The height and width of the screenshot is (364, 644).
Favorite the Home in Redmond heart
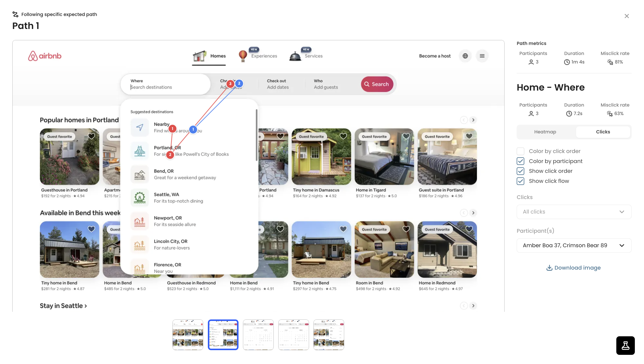point(469,229)
